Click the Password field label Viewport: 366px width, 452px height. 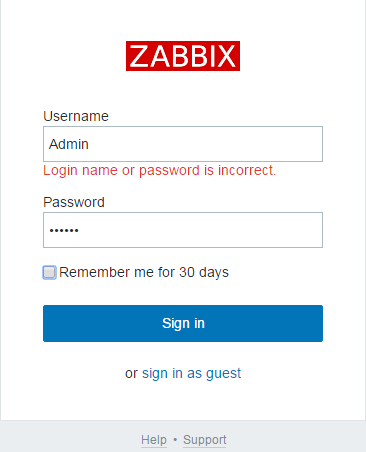coord(74,202)
